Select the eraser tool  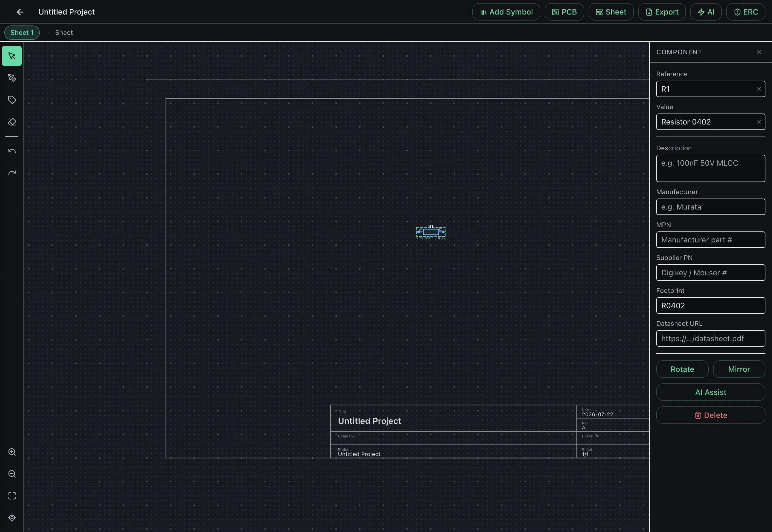pyautogui.click(x=12, y=122)
